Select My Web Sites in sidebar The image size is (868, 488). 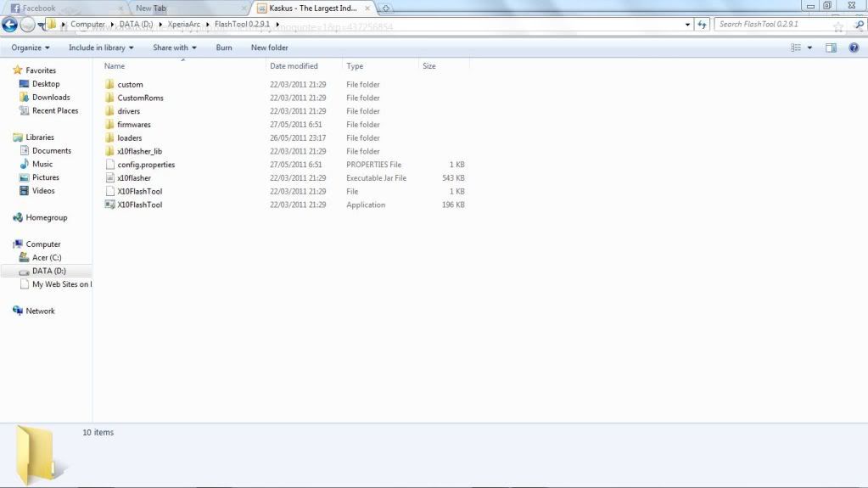point(61,284)
